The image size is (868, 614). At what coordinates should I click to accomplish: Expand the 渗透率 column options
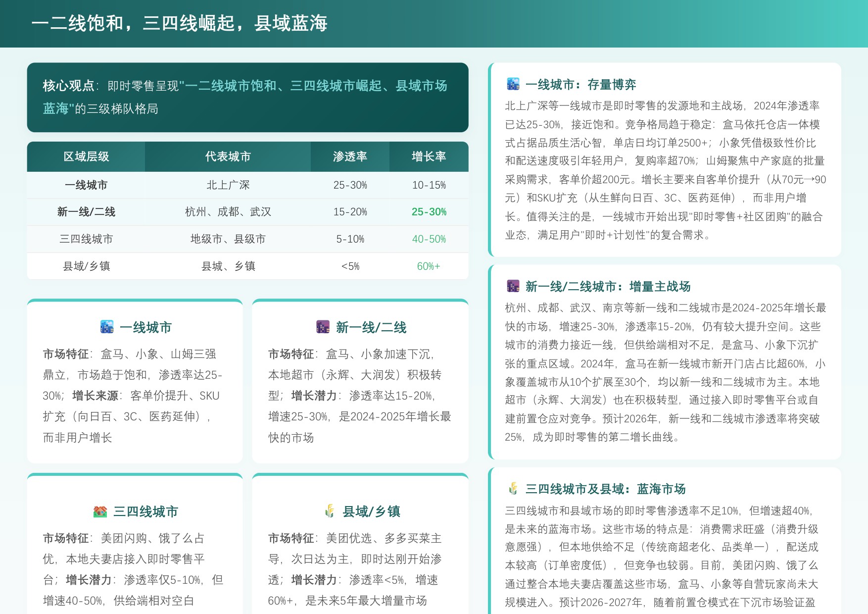350,157
